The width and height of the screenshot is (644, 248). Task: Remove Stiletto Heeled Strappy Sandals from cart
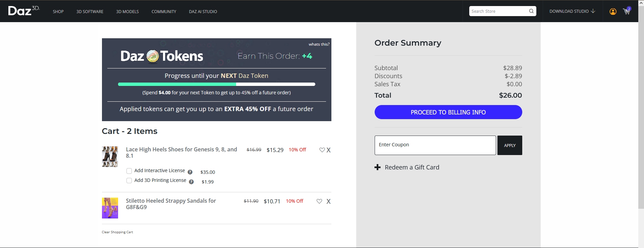329,201
